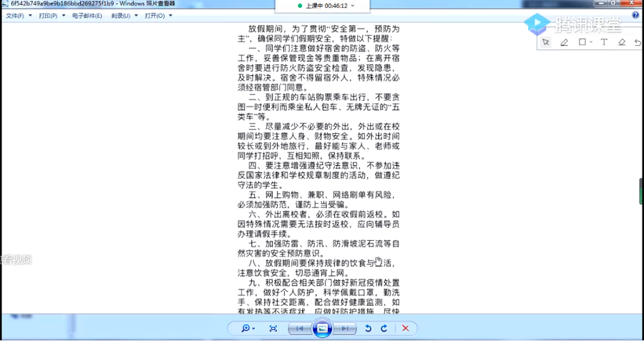Go to the next photo

click(345, 328)
